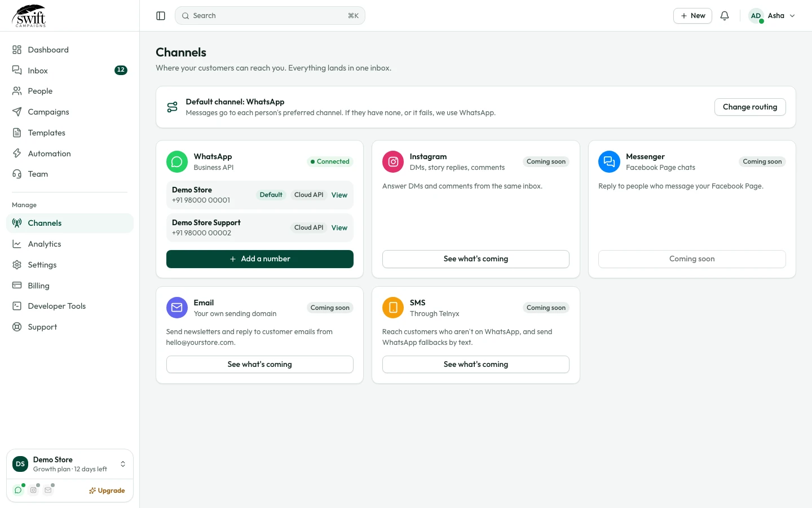Click the Developer Tools terminal icon
The height and width of the screenshot is (508, 812).
(x=17, y=306)
